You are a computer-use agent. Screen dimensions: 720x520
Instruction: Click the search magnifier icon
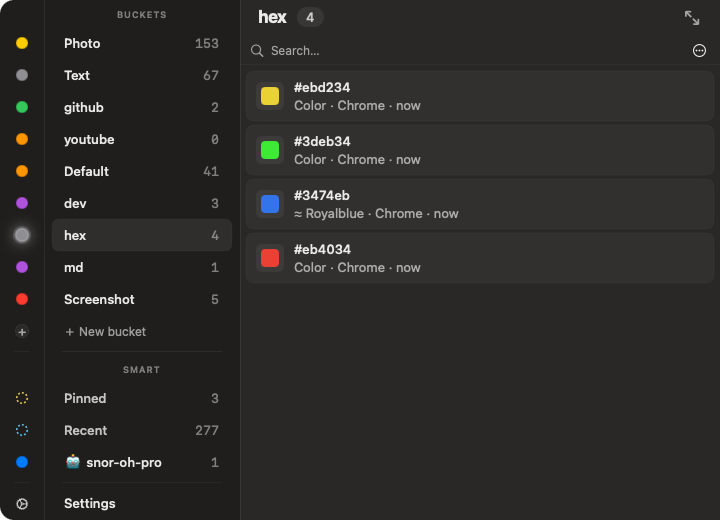point(257,51)
